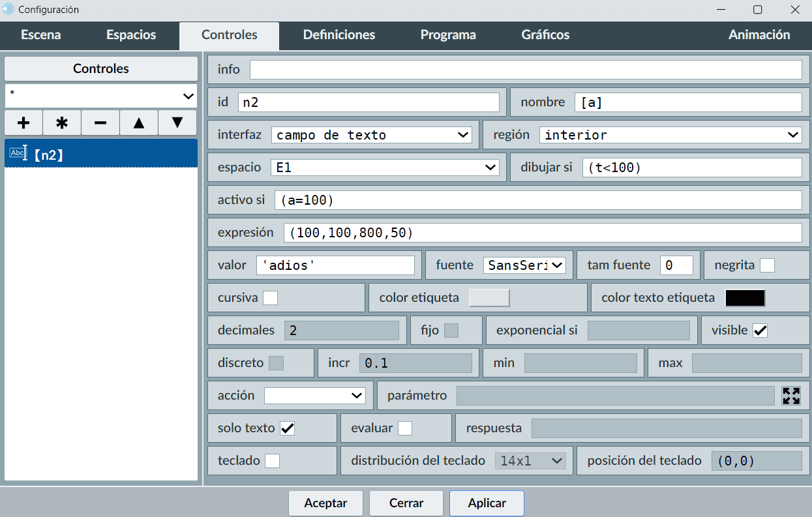Open the Animación tab

coord(759,35)
